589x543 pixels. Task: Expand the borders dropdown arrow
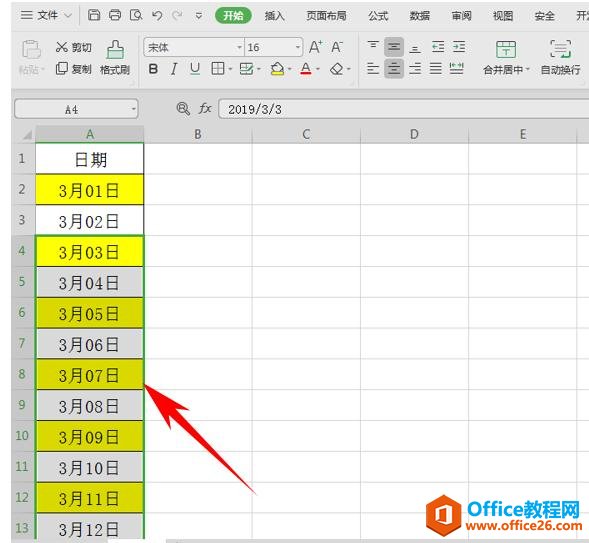(x=230, y=69)
